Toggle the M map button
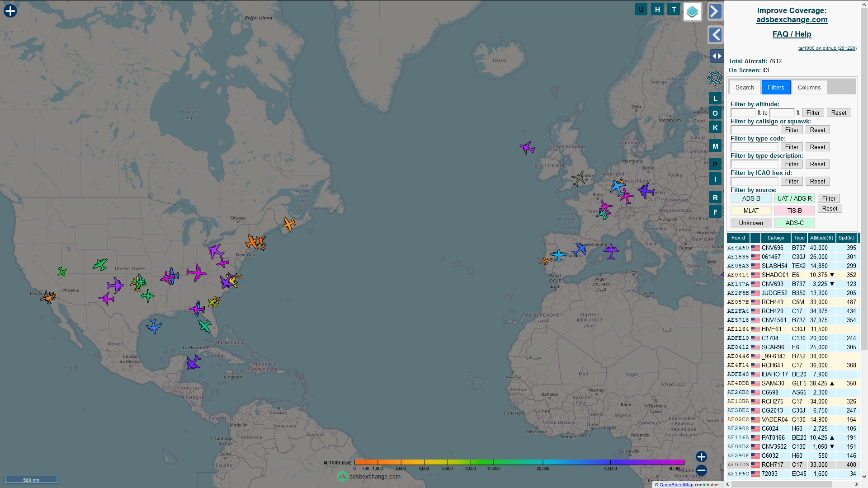 715,146
